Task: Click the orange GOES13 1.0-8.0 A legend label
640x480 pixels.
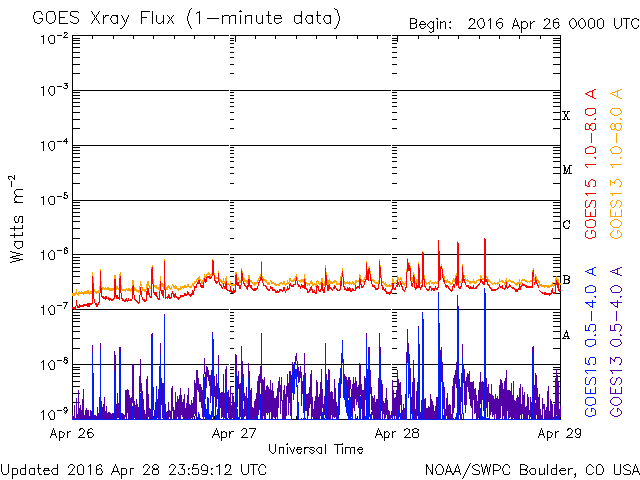Action: 617,163
